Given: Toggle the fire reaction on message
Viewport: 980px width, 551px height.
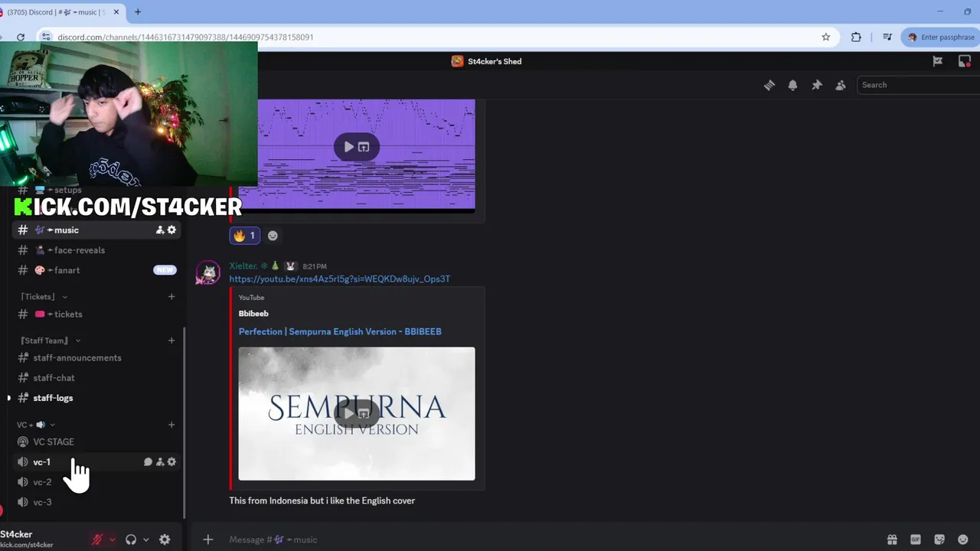Looking at the screenshot, I should (x=245, y=236).
